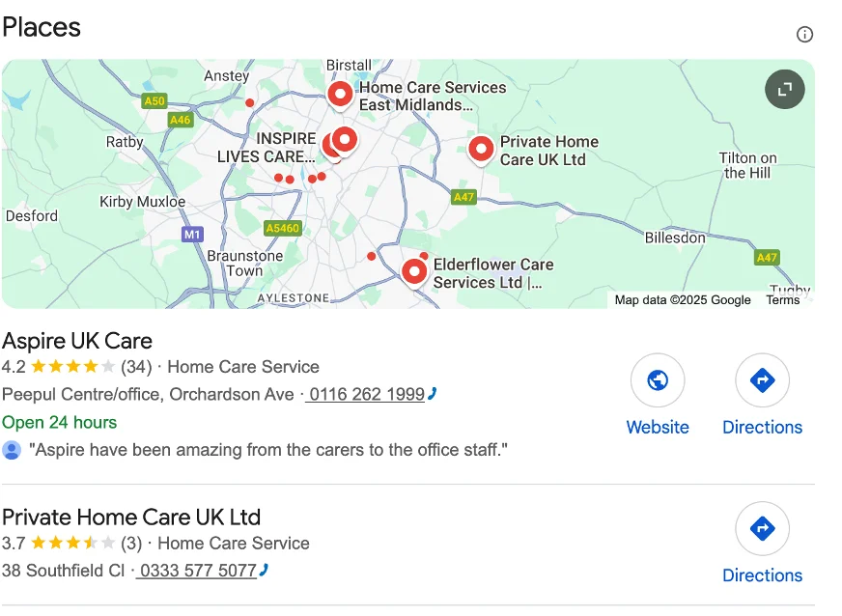Click the reviewer avatar beside Aspire review

pyautogui.click(x=12, y=450)
